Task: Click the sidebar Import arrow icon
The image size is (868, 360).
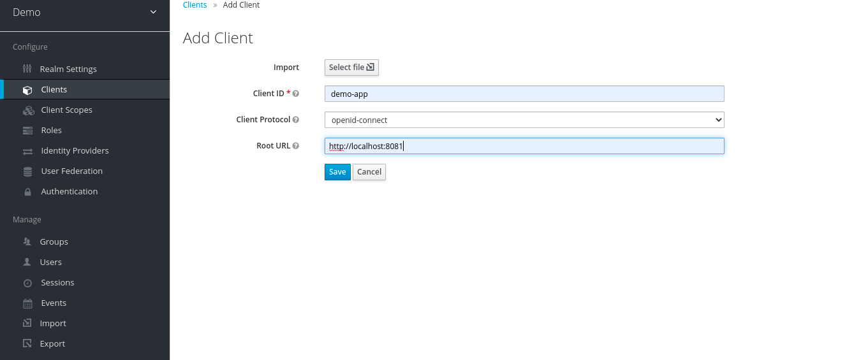Action: [x=27, y=323]
